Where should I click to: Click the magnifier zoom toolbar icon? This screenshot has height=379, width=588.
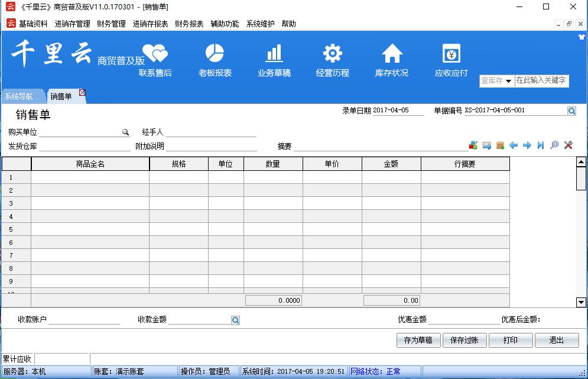(554, 145)
